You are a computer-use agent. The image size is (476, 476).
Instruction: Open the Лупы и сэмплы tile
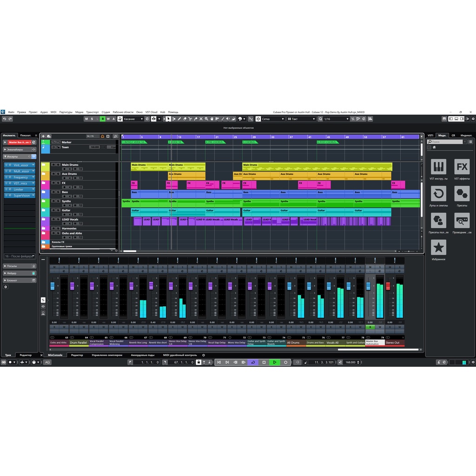[x=438, y=196]
